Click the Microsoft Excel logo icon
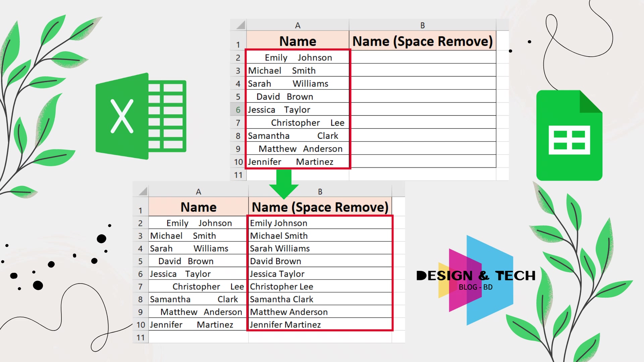The width and height of the screenshot is (644, 362). coord(141,116)
